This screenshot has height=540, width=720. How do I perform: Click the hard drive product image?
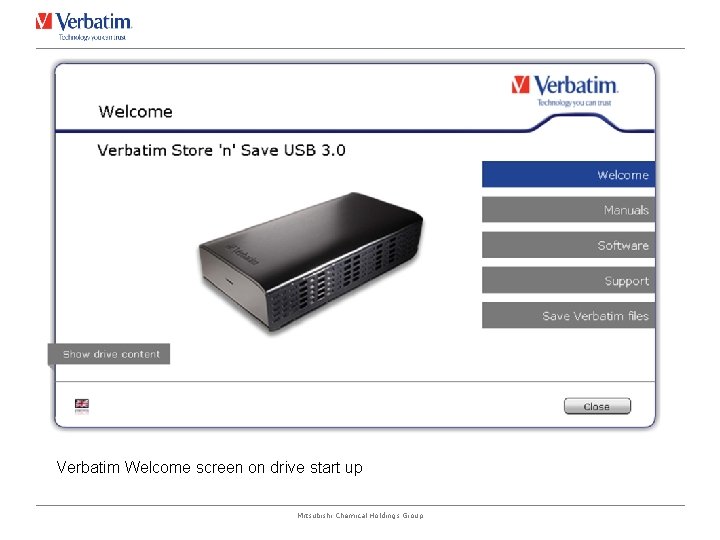311,261
